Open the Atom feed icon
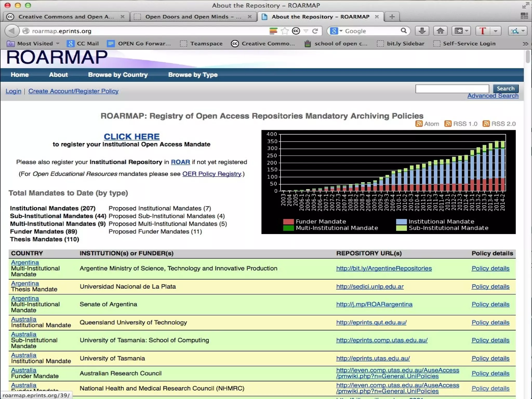532x399 pixels. [419, 124]
